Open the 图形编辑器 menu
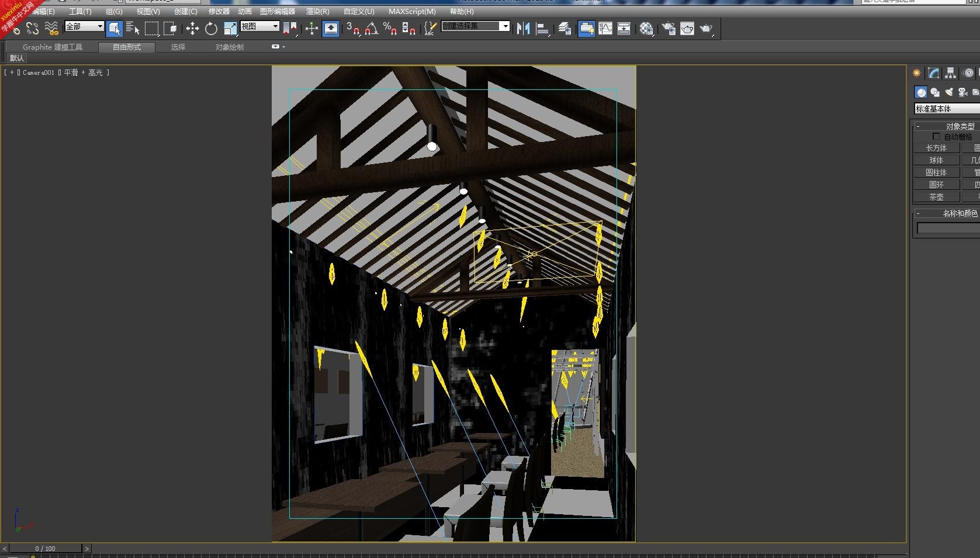Viewport: 980px width, 558px height. (278, 12)
